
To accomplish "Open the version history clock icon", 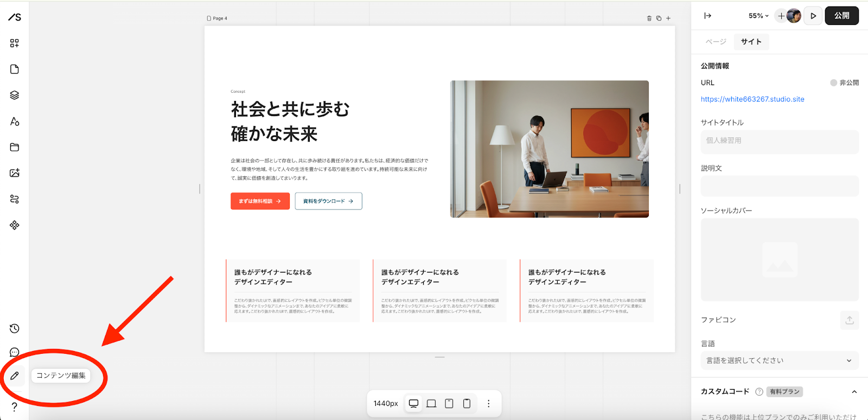I will (15, 328).
